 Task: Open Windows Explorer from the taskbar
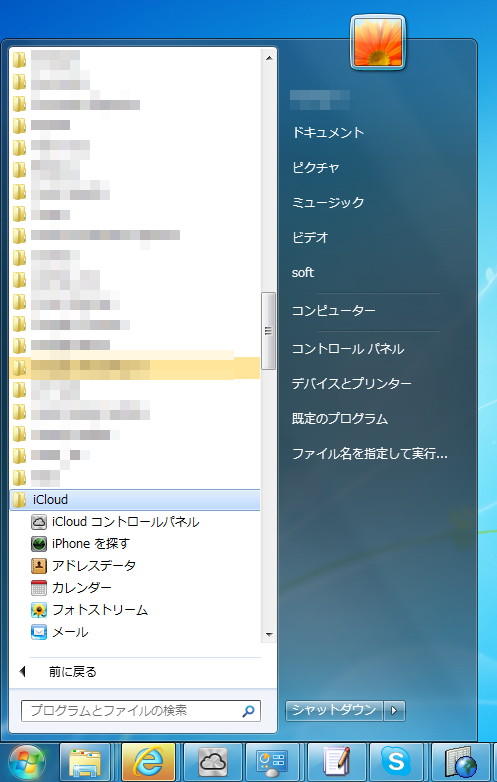click(x=85, y=763)
